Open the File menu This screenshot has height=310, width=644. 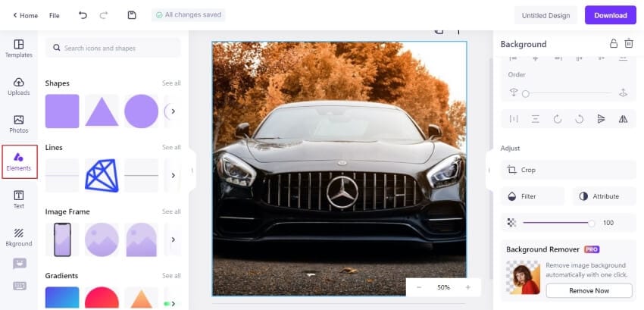[55, 16]
